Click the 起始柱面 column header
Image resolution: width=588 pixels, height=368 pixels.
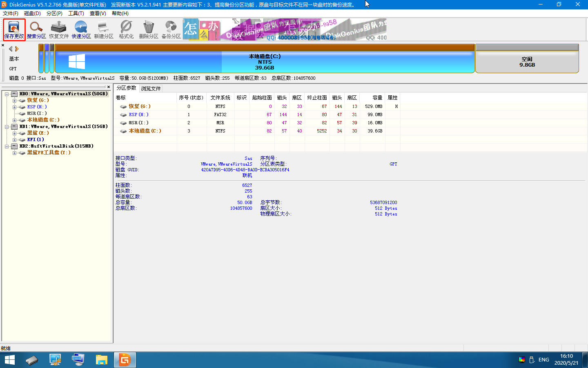[262, 98]
